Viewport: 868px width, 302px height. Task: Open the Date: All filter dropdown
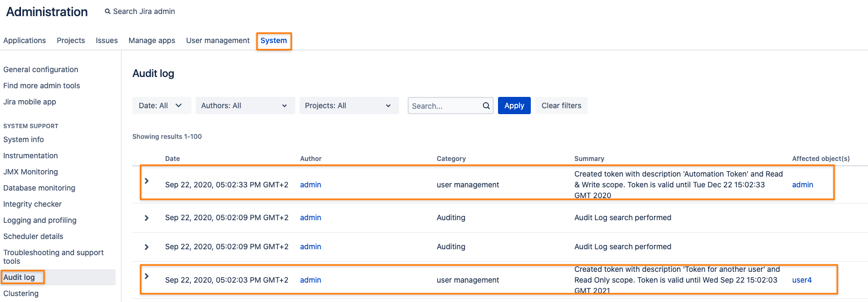[x=161, y=106]
